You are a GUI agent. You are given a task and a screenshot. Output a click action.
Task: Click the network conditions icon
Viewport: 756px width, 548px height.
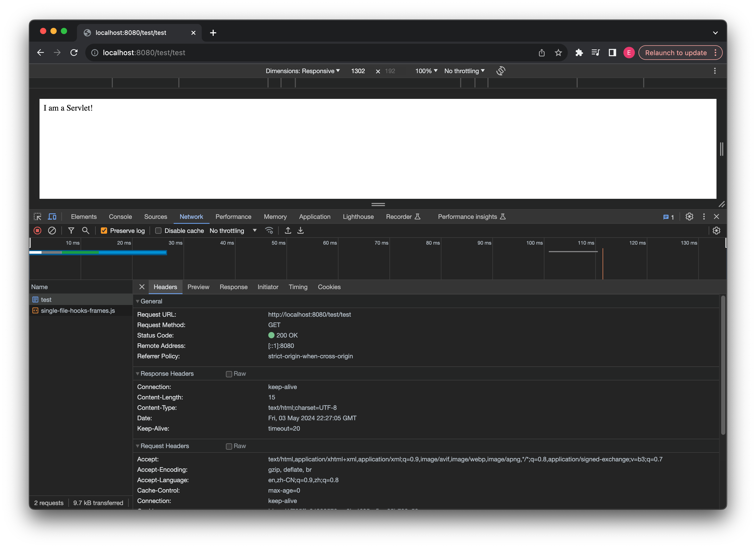point(269,230)
